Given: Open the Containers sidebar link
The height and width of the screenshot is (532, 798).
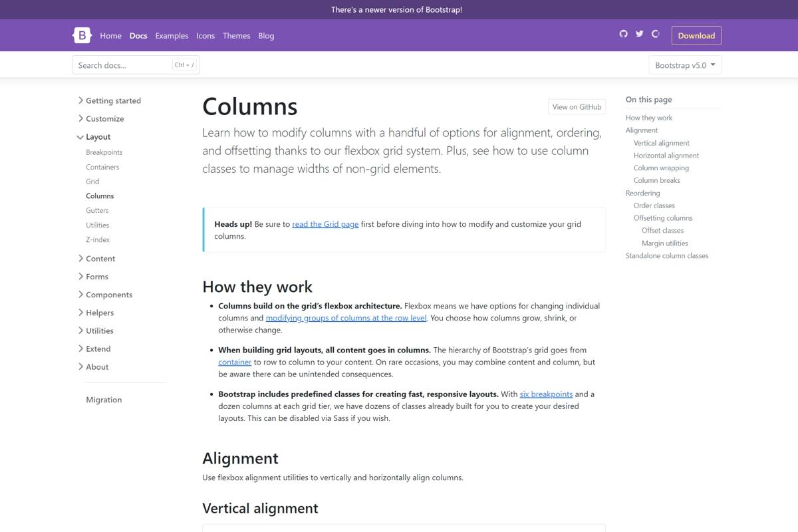Looking at the screenshot, I should (102, 167).
